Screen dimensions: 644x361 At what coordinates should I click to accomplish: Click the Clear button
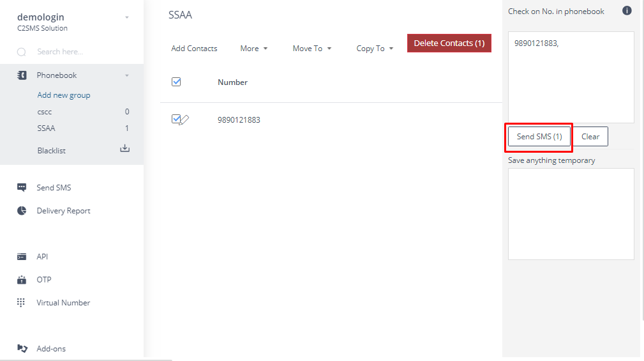(x=590, y=137)
